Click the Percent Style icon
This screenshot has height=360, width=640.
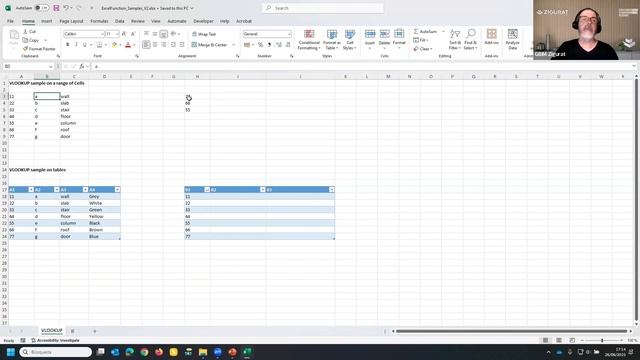[260, 44]
